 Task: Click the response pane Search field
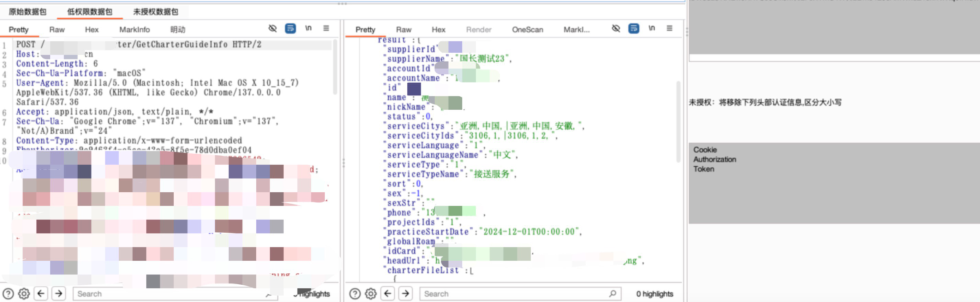click(x=512, y=294)
